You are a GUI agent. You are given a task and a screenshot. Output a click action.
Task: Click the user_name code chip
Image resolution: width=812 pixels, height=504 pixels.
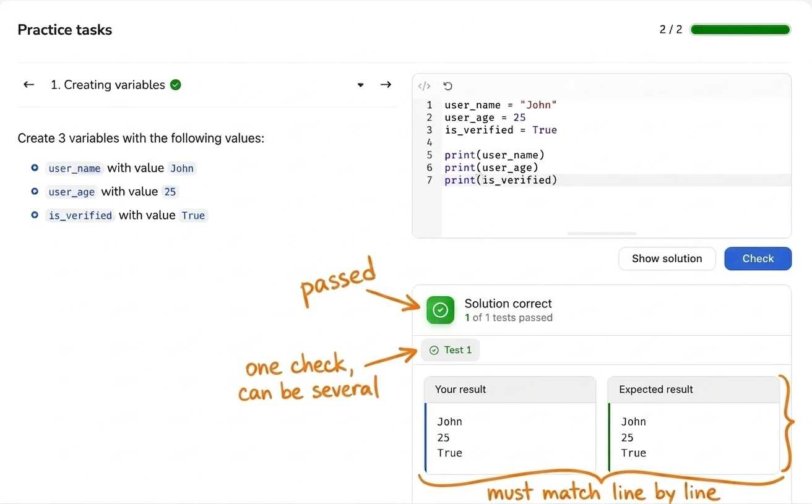pyautogui.click(x=74, y=168)
